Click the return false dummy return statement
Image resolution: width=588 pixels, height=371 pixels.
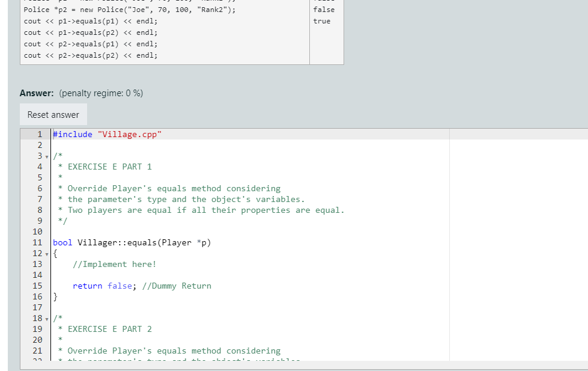pyautogui.click(x=102, y=286)
